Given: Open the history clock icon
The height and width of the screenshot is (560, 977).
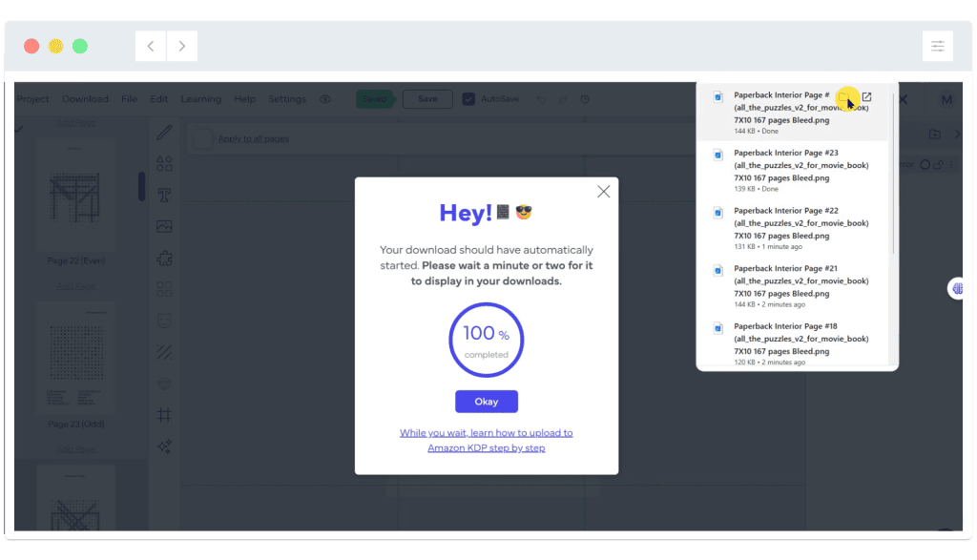Looking at the screenshot, I should [x=585, y=99].
